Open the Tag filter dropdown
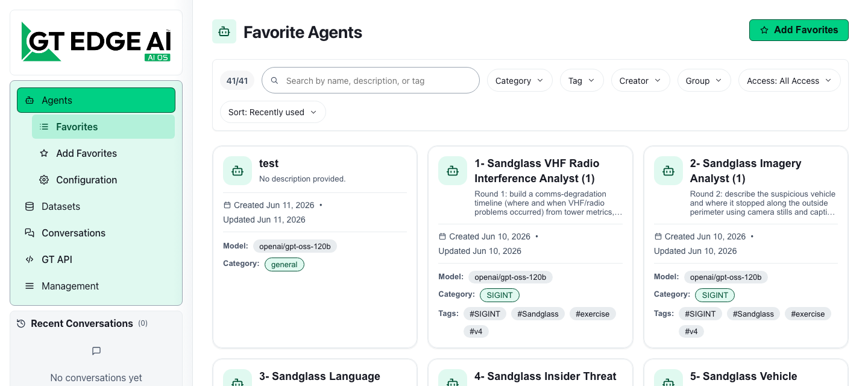Image resolution: width=868 pixels, height=386 pixels. [x=582, y=80]
